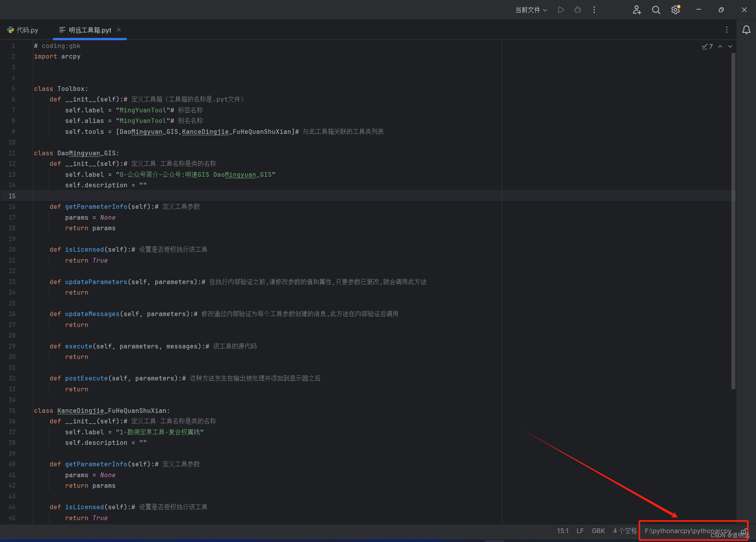756x542 pixels.
Task: Open notifications via the bell icon
Action: click(746, 30)
